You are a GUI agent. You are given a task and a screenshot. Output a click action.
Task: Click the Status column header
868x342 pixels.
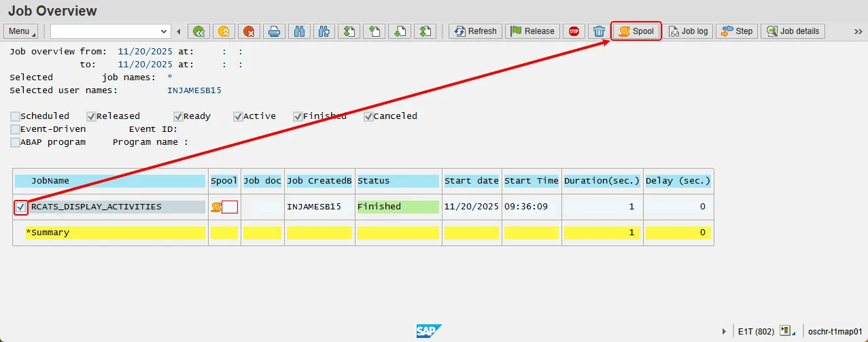[x=398, y=181]
